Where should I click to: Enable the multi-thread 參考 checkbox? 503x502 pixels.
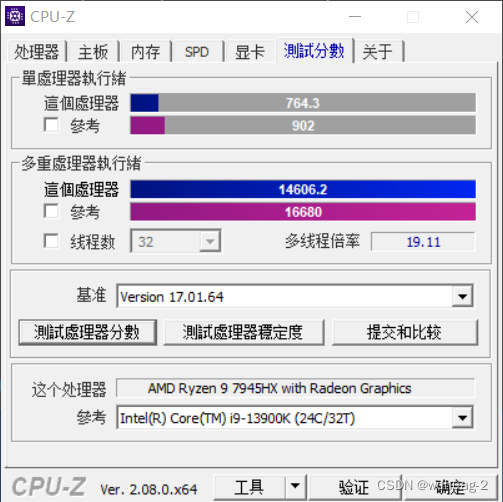tap(51, 211)
